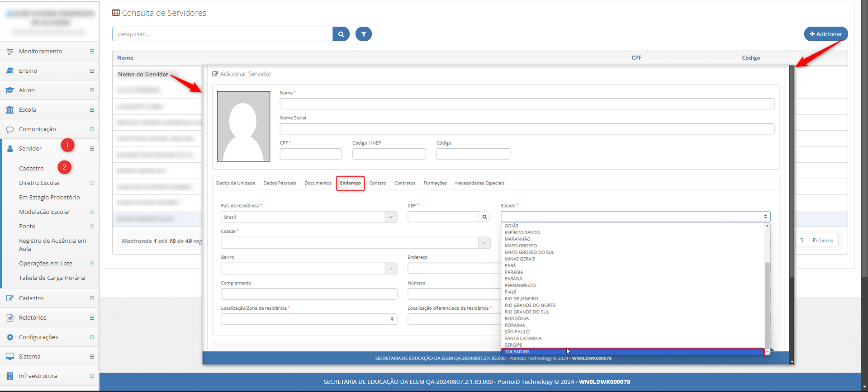Expand the Monitoramento menu
The width and height of the screenshot is (868, 392).
coord(92,52)
